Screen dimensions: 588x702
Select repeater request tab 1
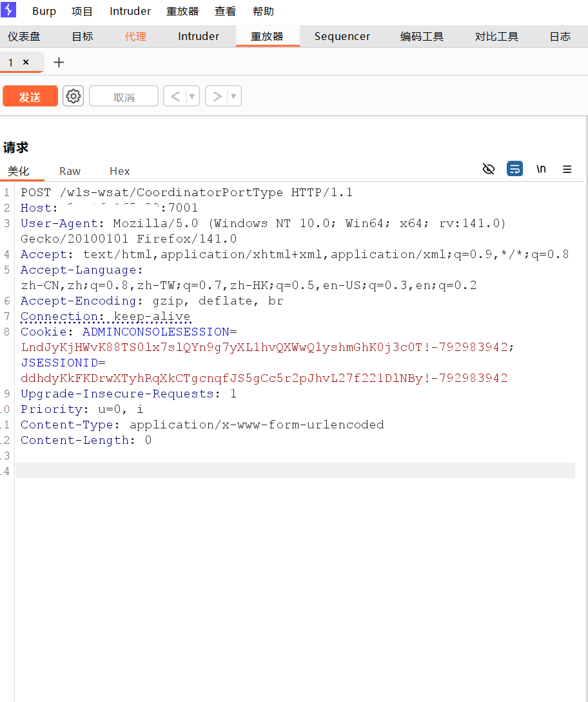[11, 62]
